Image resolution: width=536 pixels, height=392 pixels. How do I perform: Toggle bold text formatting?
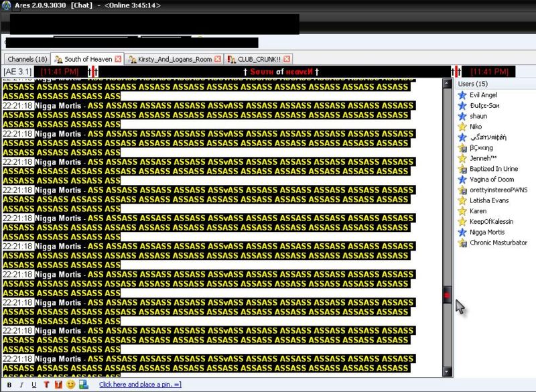[x=9, y=385]
